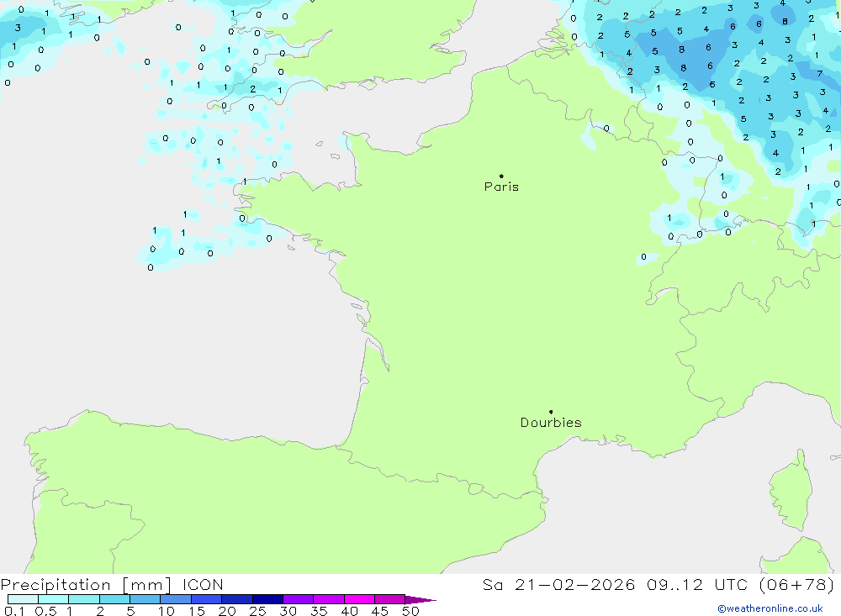The image size is (841, 616).
Task: Select the black dot marking Paris
Action: 501,176
